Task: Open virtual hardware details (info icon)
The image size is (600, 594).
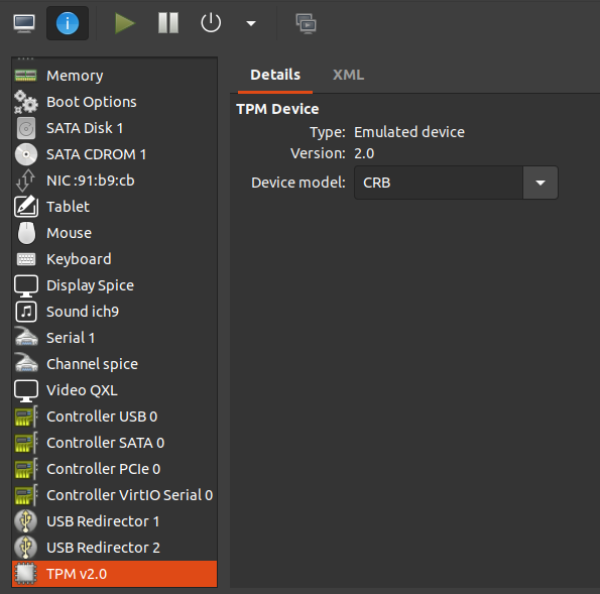Action: tap(67, 23)
